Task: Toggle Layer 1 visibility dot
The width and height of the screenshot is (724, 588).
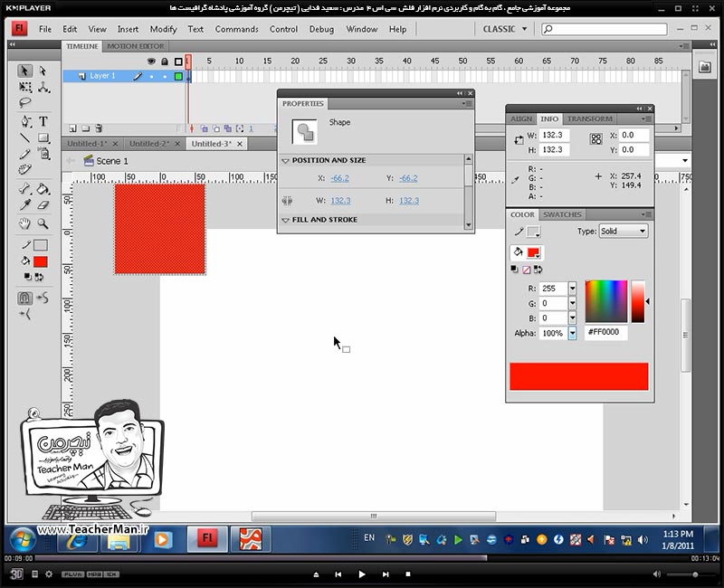Action: click(x=151, y=77)
